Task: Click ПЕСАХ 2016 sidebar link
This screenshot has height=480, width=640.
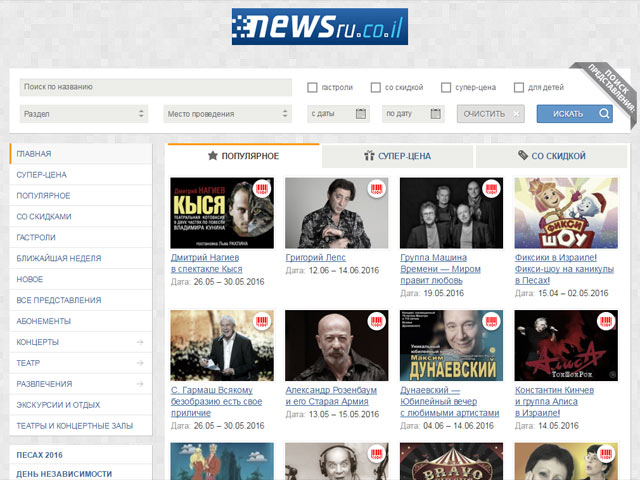Action: click(x=40, y=455)
